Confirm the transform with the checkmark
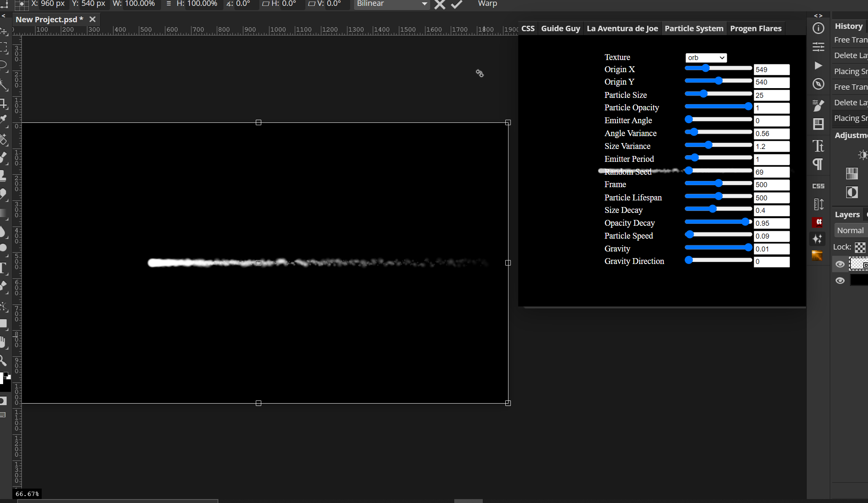Image resolution: width=868 pixels, height=503 pixels. (456, 5)
